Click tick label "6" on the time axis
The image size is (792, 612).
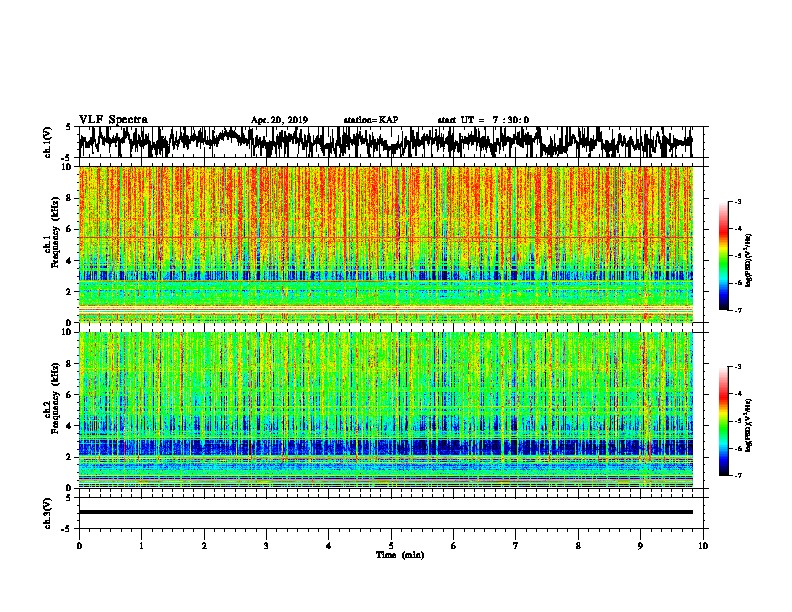(454, 546)
